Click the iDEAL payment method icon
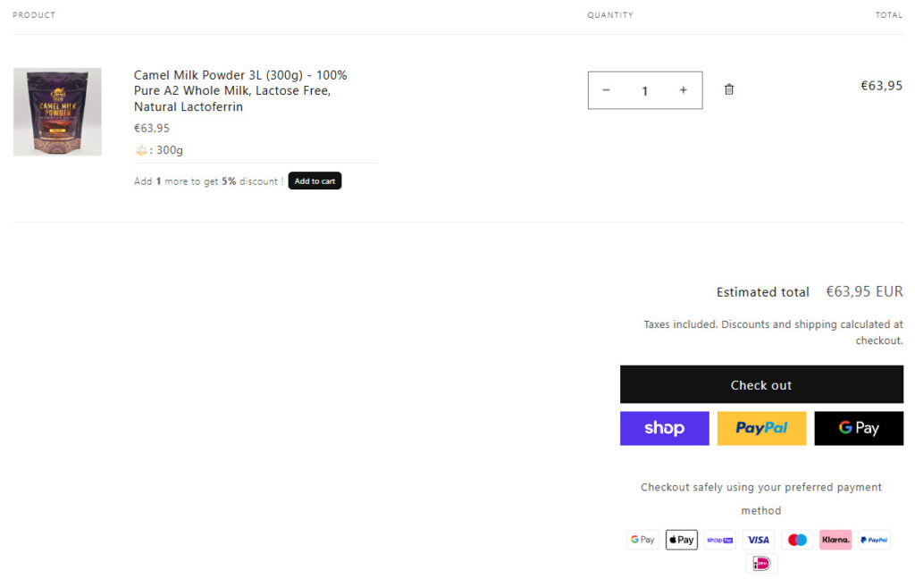Viewport: 915px width, 588px height. tap(761, 564)
